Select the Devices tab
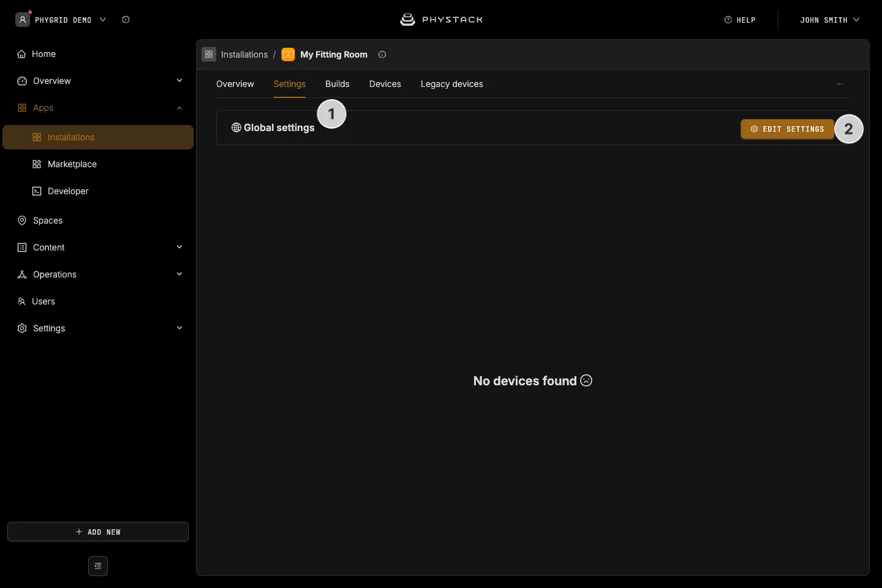Screen dimensions: 882x588 click(x=385, y=84)
